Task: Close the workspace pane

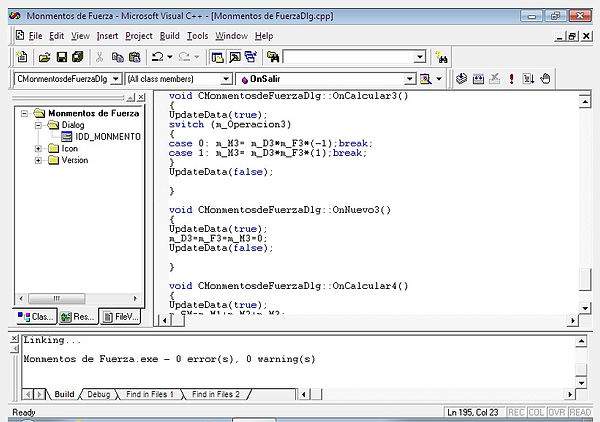Action: click(141, 98)
